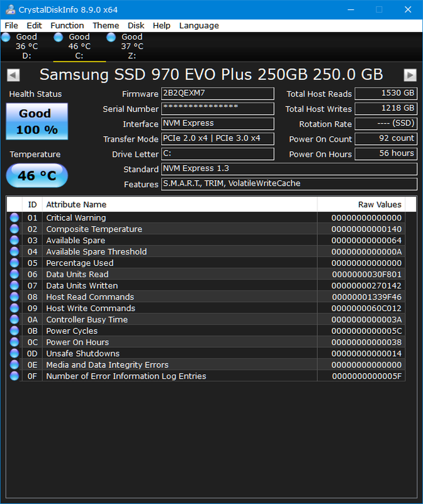Click the CrystalDiskInfo title bar app icon

(x=10, y=9)
